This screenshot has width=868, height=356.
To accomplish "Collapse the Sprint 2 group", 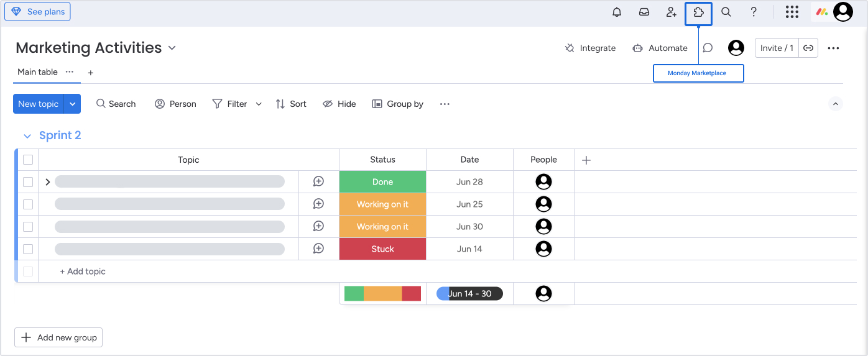I will (27, 136).
